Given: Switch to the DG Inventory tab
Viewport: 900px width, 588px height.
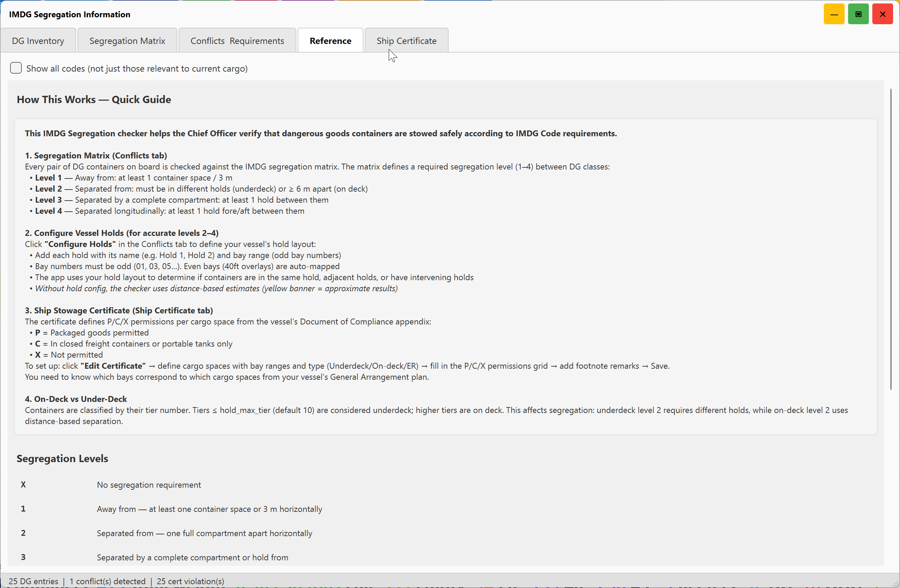Looking at the screenshot, I should click(38, 40).
